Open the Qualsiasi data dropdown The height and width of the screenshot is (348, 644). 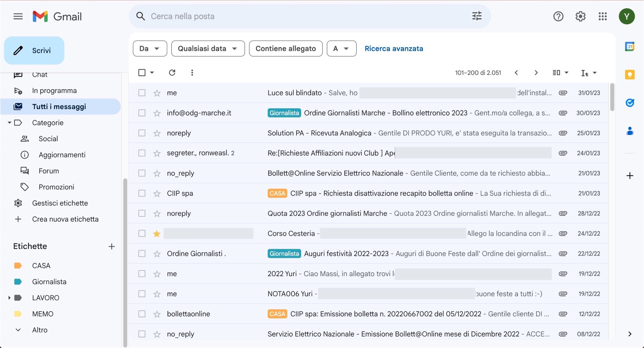208,49
